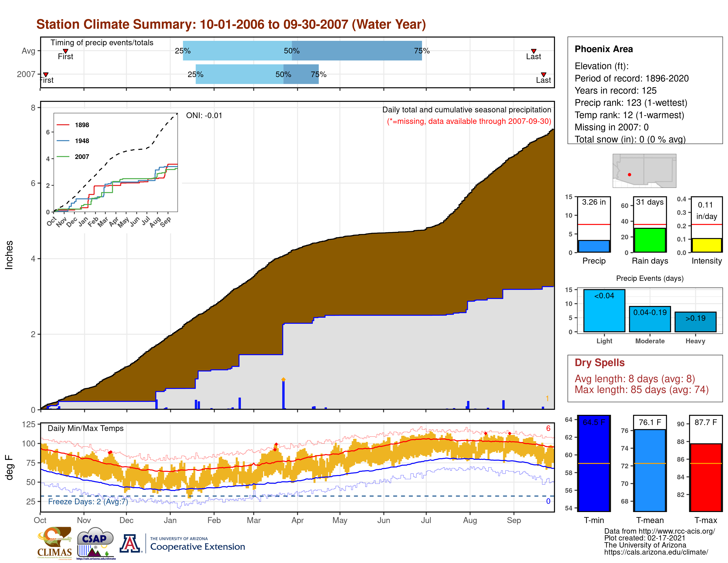This screenshot has width=728, height=563.
Task: Click the '64.5 F' T-min value
Action: (594, 422)
